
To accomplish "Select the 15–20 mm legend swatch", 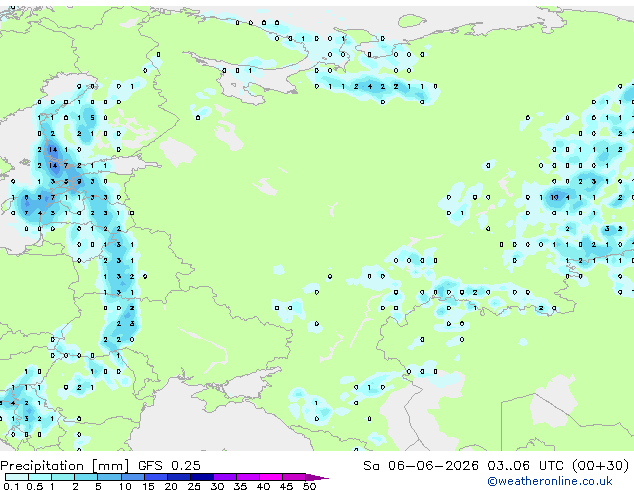I will tap(156, 477).
